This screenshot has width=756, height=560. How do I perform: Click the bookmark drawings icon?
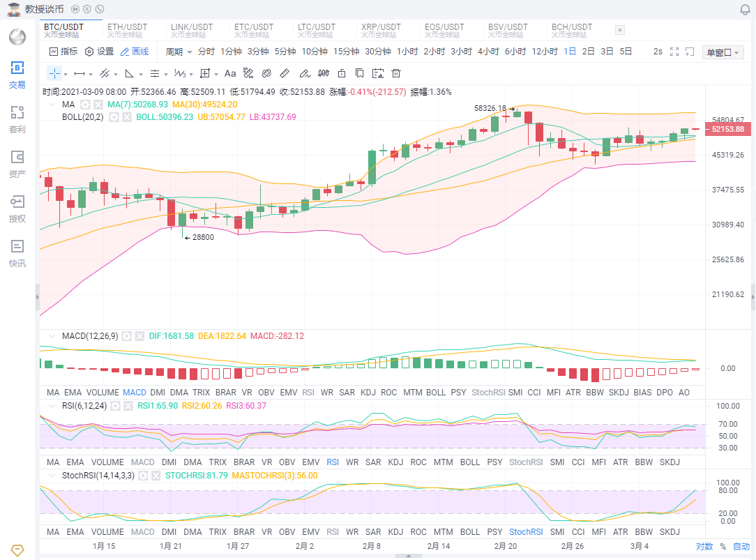pos(359,73)
